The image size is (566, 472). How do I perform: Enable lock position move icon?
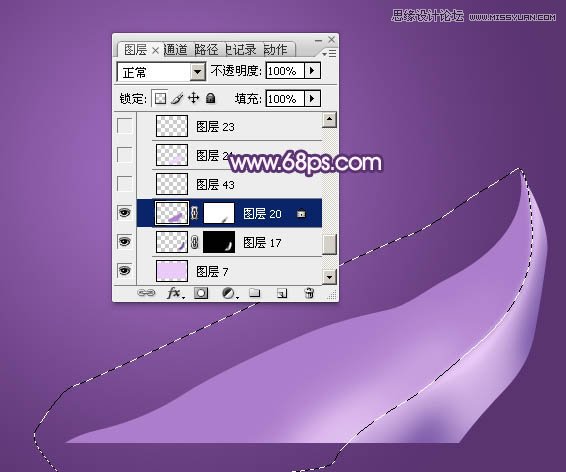click(194, 98)
